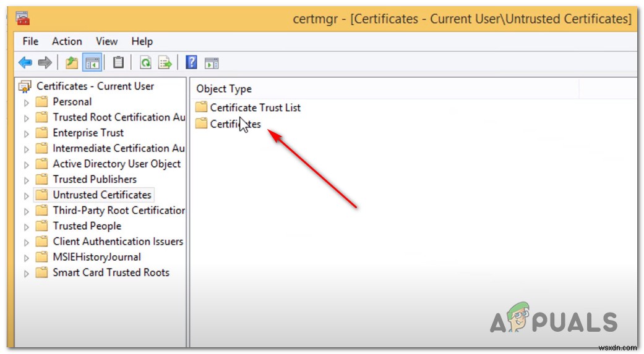644x354 pixels.
Task: Select the Trusted Publishers label
Action: pos(95,180)
